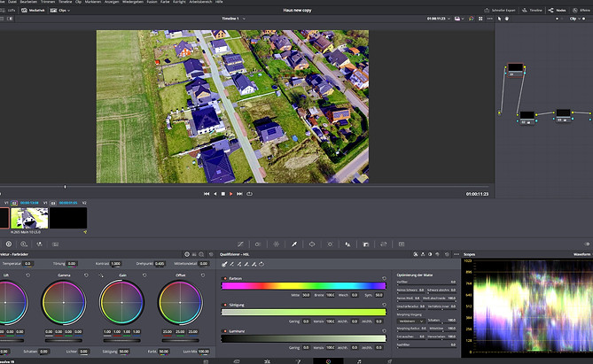
Task: Reset the Lift color wheel
Action: tap(27, 275)
